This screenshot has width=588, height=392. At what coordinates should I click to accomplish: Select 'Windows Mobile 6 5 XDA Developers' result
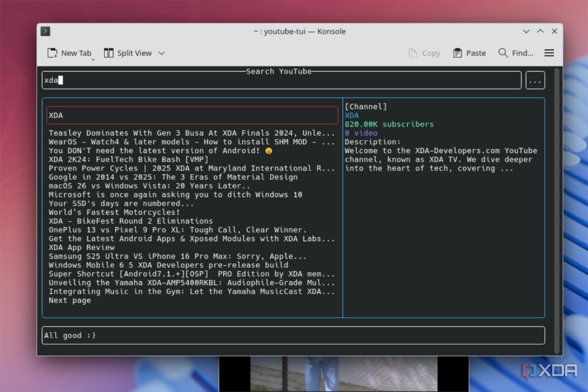tap(169, 265)
